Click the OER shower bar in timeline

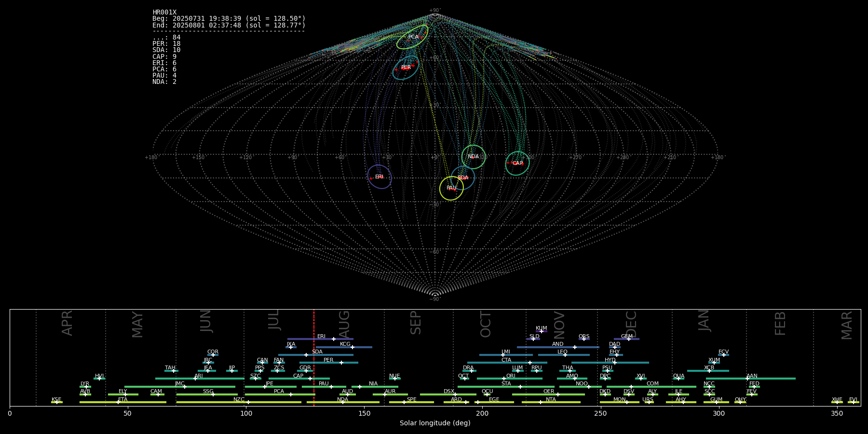point(548,394)
